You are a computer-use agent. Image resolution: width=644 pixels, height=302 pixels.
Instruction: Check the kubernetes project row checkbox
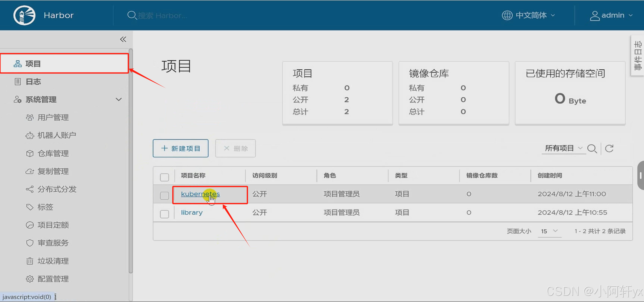[x=164, y=195]
